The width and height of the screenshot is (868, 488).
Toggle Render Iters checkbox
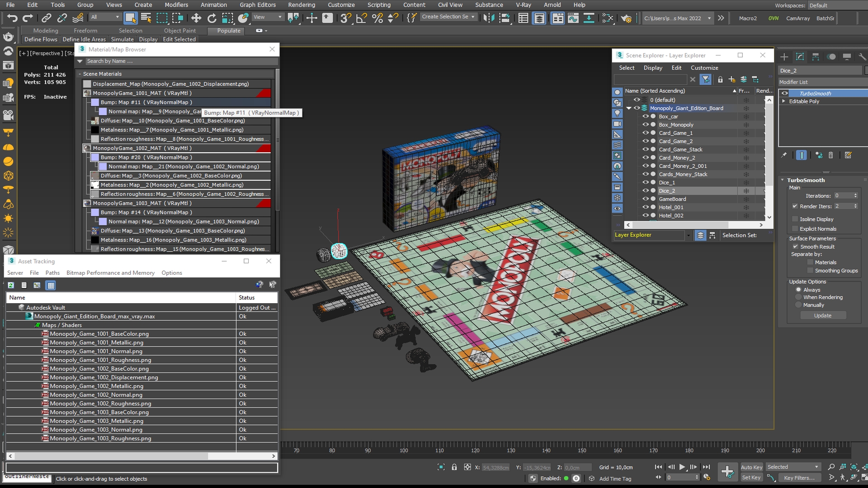(795, 206)
